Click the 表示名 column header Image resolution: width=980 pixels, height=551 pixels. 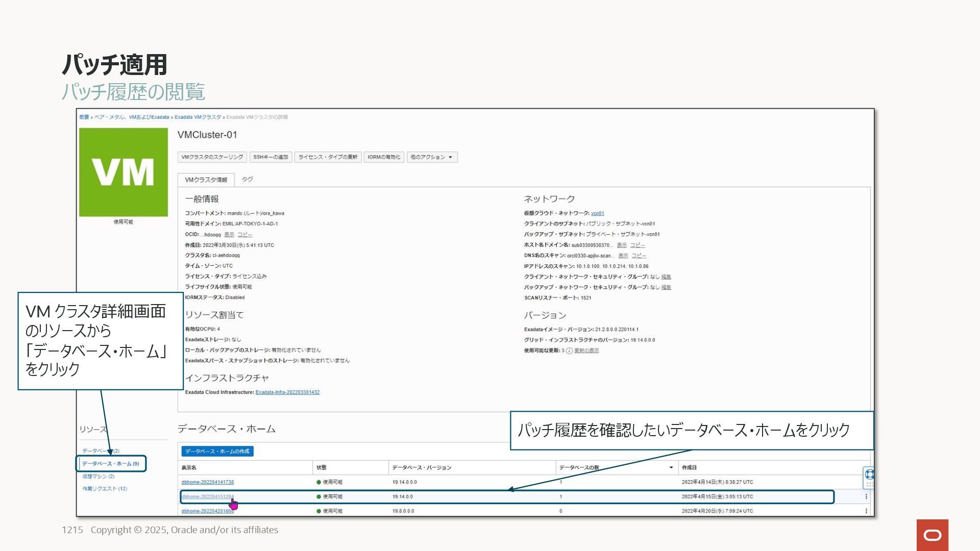tap(189, 467)
